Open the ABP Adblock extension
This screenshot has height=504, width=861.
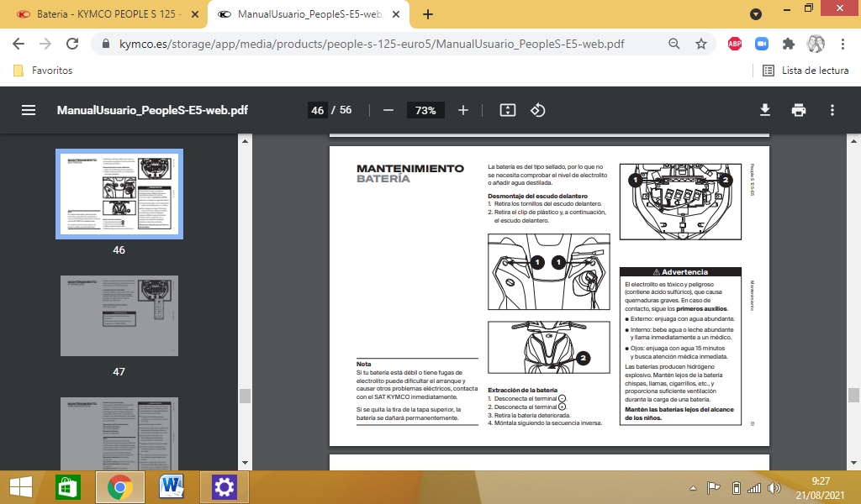tap(735, 44)
